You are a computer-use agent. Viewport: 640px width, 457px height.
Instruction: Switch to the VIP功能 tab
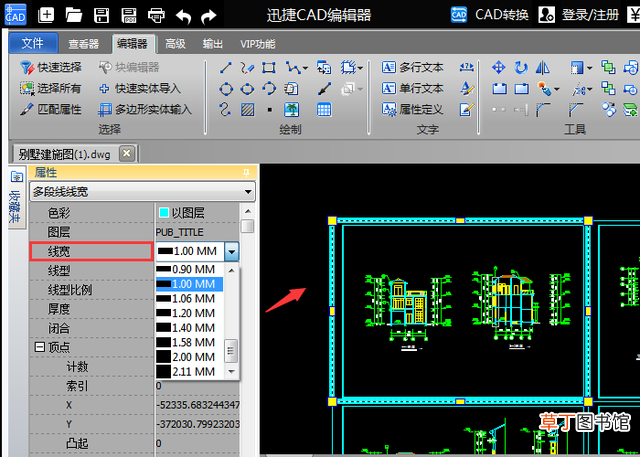[258, 44]
